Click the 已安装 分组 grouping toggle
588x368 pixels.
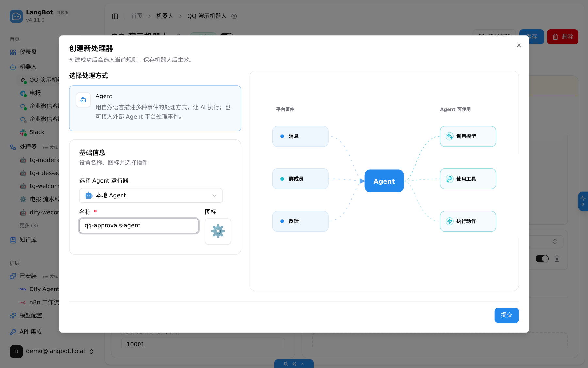(50, 276)
